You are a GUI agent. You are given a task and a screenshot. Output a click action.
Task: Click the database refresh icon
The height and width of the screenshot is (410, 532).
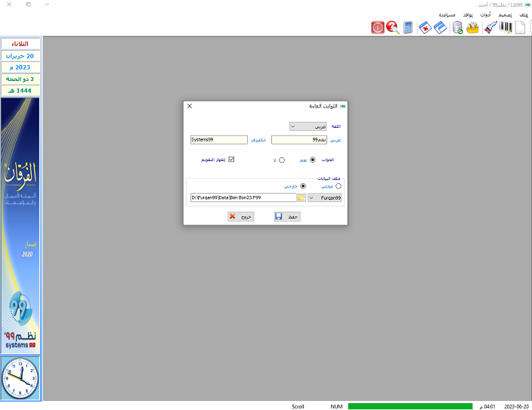tap(457, 28)
